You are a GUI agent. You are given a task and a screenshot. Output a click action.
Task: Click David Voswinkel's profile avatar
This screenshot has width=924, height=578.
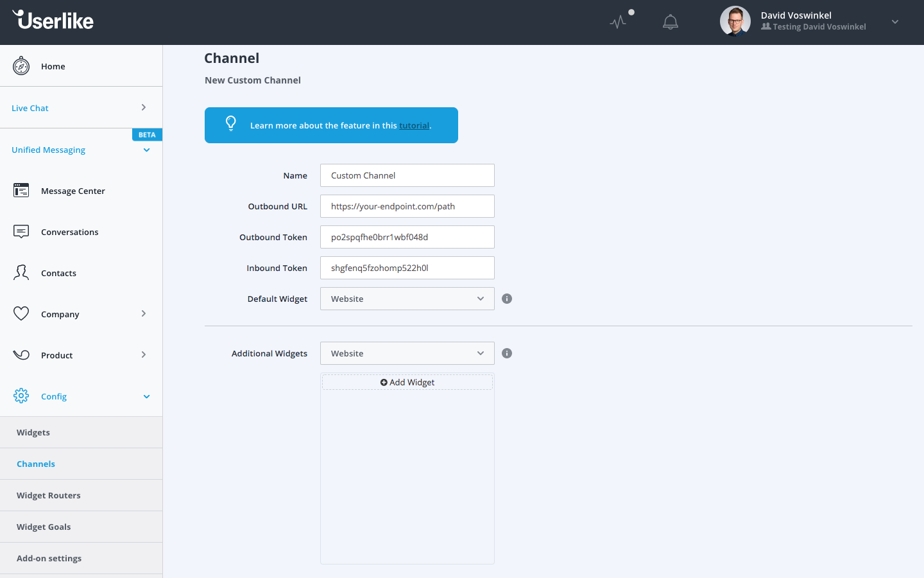click(x=735, y=22)
